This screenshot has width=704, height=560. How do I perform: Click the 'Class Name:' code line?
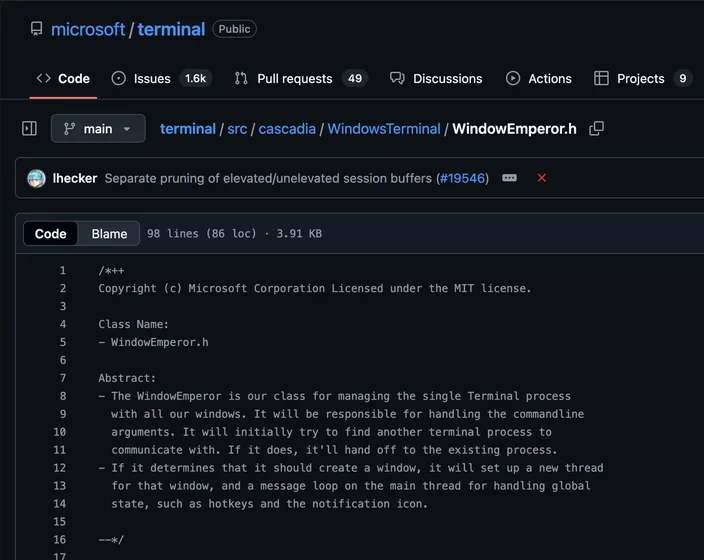[133, 324]
